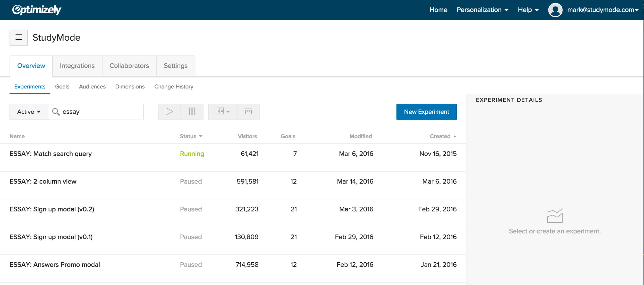Viewport: 644px width, 285px height.
Task: Click the Optimizely logo
Action: (37, 10)
